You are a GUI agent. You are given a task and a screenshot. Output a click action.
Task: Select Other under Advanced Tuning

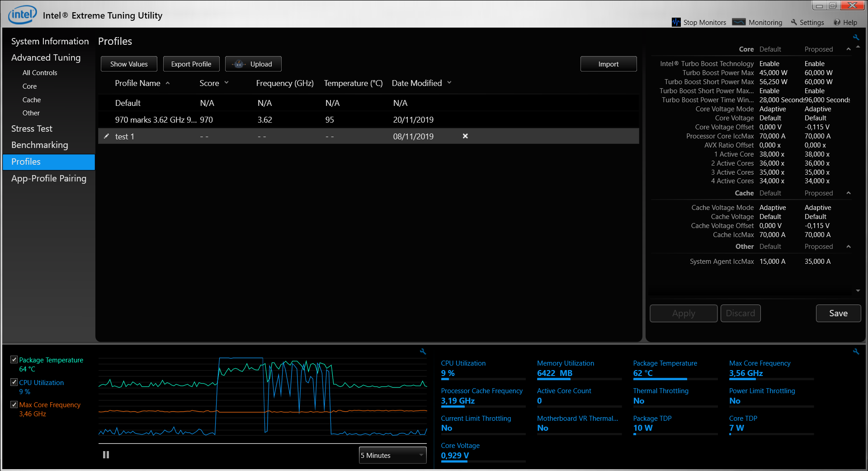tap(31, 113)
